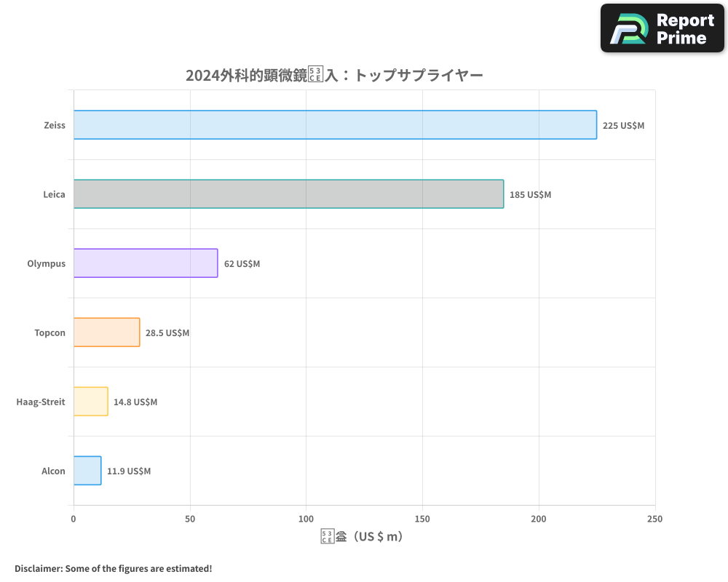Screen dimensions: 728x582
Task: Select the 28.5 US$M label
Action: (x=167, y=332)
